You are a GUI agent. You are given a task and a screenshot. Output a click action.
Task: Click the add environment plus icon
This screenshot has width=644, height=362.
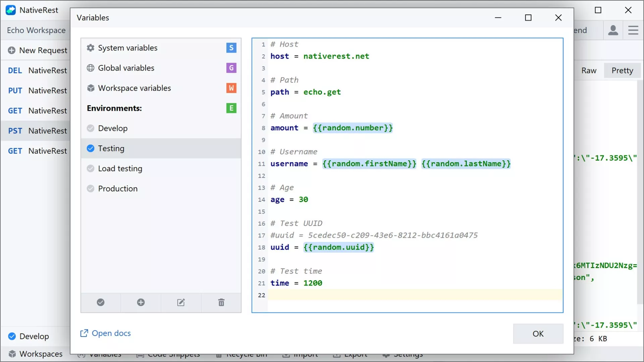[141, 303]
